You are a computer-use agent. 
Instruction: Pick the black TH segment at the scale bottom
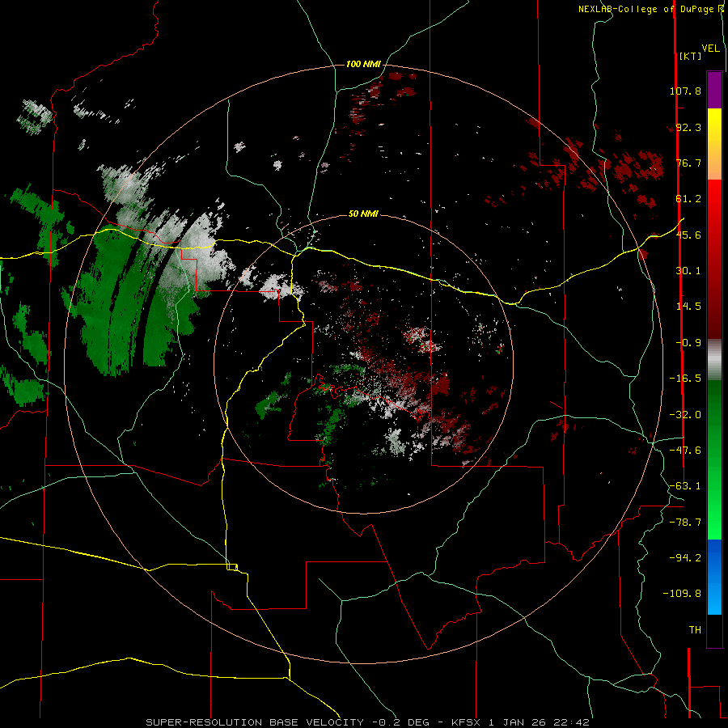pyautogui.click(x=714, y=630)
